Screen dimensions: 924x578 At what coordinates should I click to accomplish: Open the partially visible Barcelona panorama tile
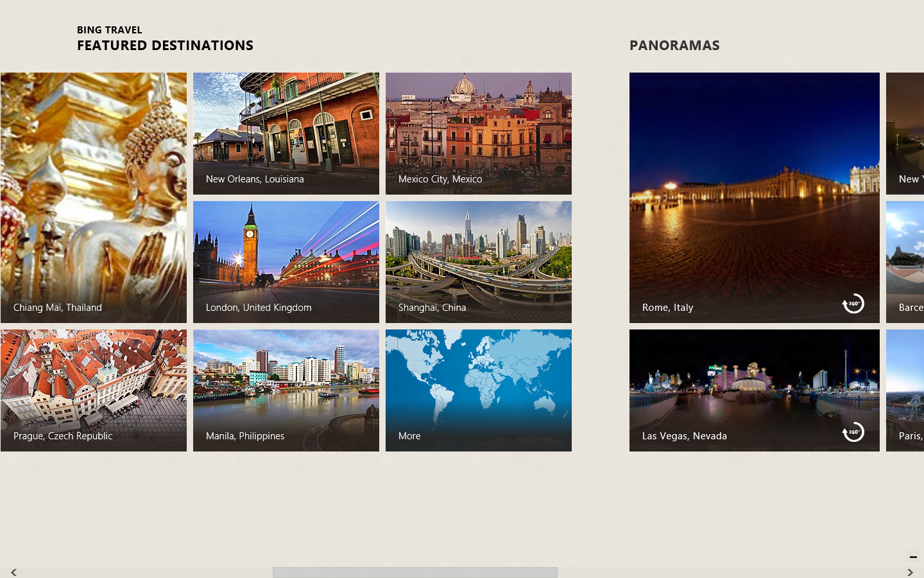pyautogui.click(x=905, y=261)
